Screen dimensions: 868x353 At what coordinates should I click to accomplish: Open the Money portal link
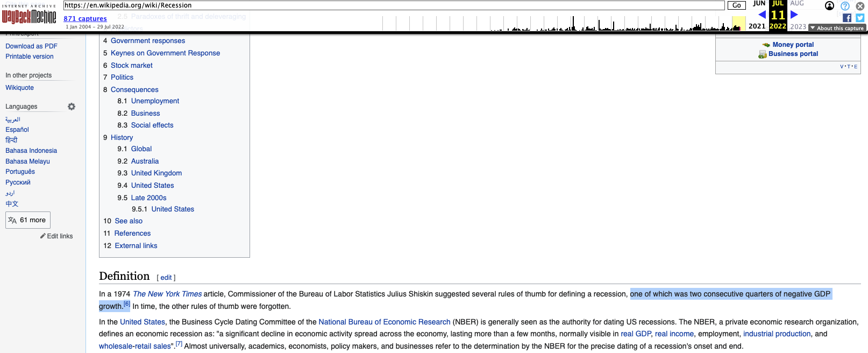tap(793, 45)
